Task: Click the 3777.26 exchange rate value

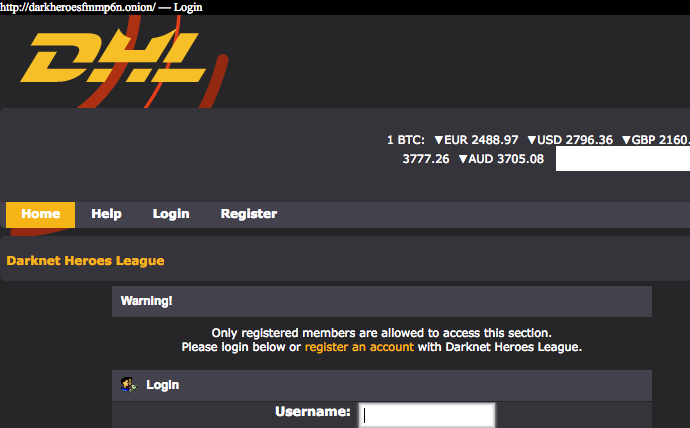Action: (x=426, y=159)
